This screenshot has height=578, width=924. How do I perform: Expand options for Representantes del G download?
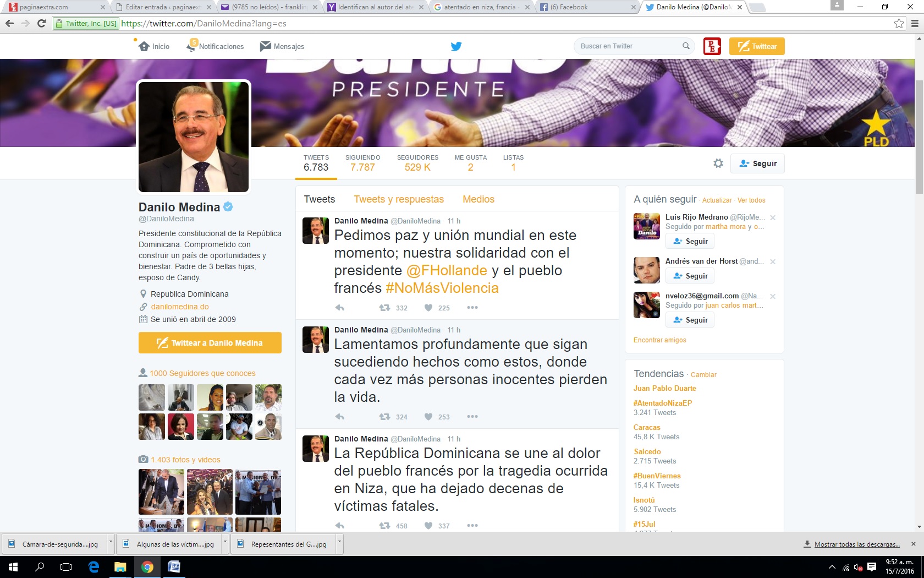tap(339, 544)
